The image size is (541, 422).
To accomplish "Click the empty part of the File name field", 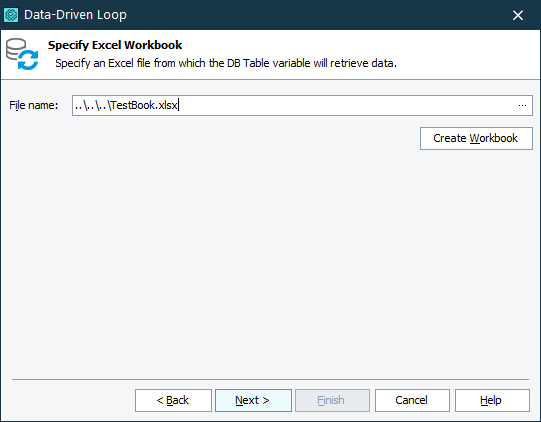I will click(345, 105).
